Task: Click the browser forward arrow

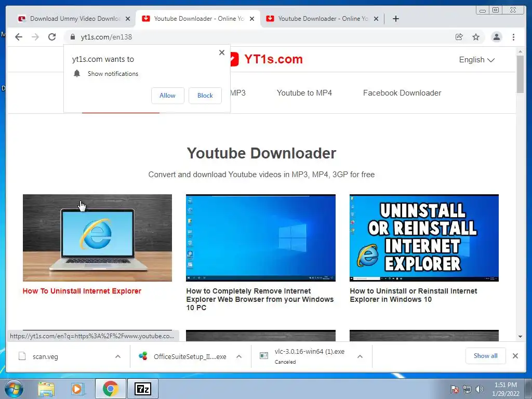Action: click(x=35, y=37)
